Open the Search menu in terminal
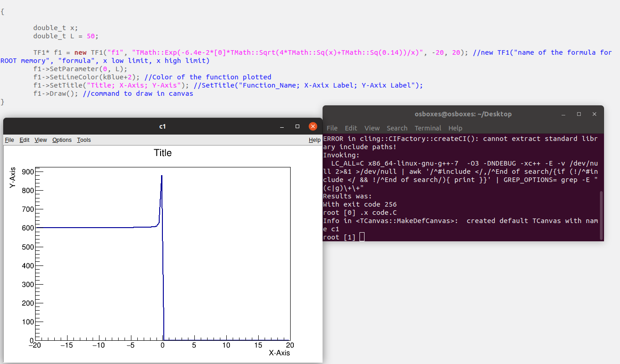 point(397,128)
